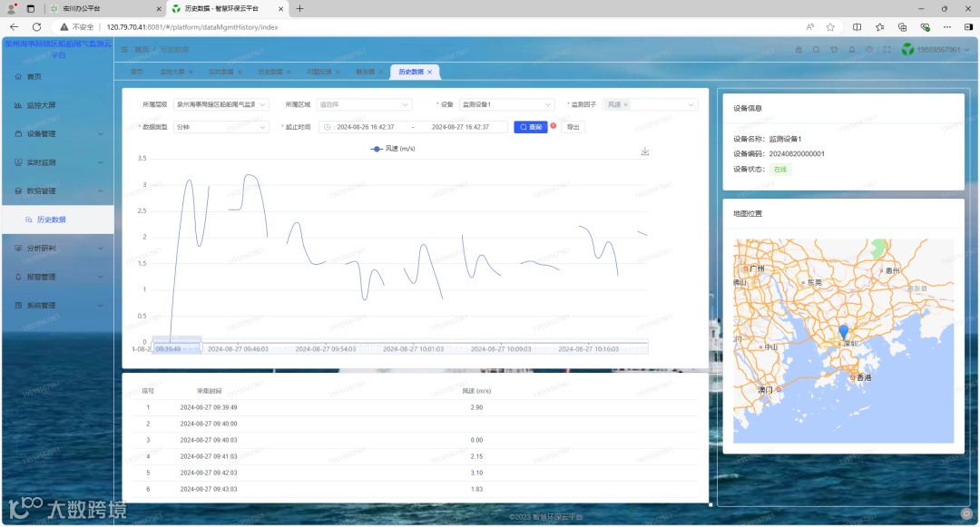Viewport: 980px width, 527px height.
Task: Select 历史数据 sidebar submenu item
Action: [58, 220]
